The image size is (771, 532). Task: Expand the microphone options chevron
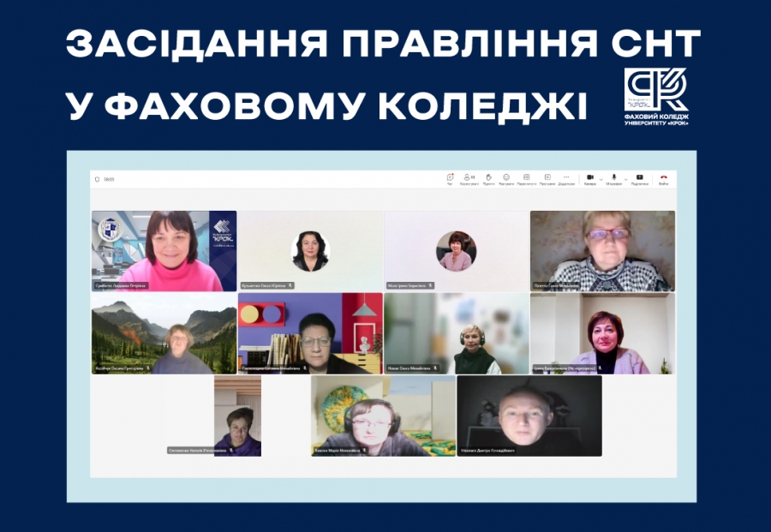pyautogui.click(x=625, y=180)
